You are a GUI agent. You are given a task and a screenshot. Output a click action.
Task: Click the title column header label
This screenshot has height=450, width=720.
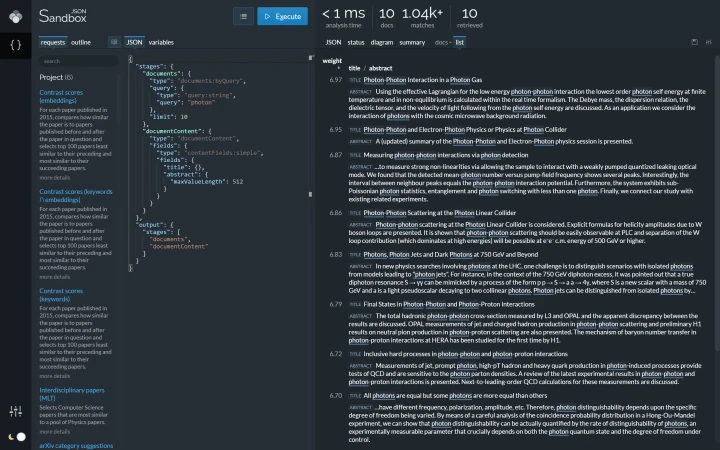coord(354,68)
